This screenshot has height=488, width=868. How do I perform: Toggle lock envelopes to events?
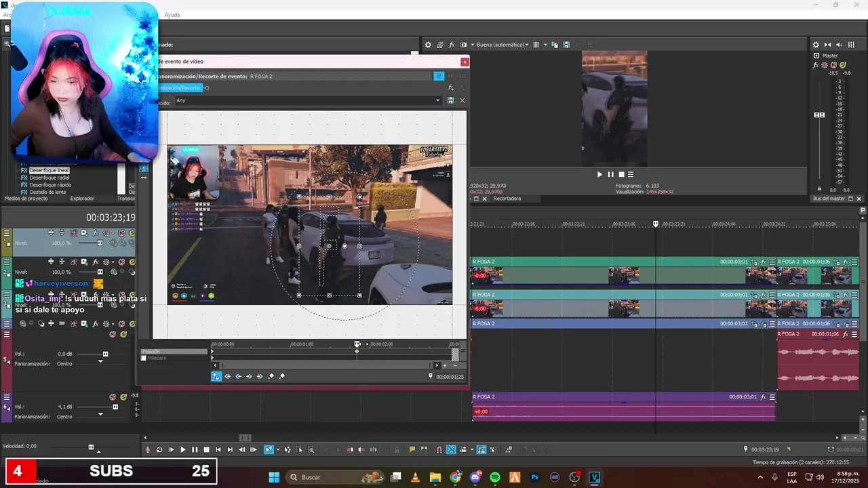481,449
